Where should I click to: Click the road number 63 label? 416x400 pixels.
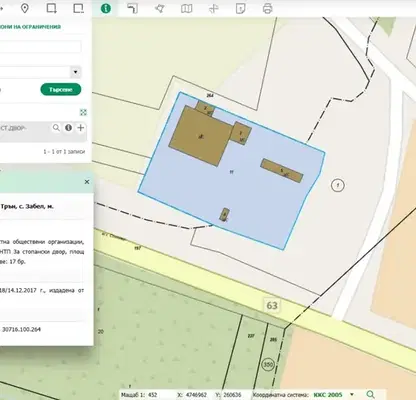tap(272, 305)
